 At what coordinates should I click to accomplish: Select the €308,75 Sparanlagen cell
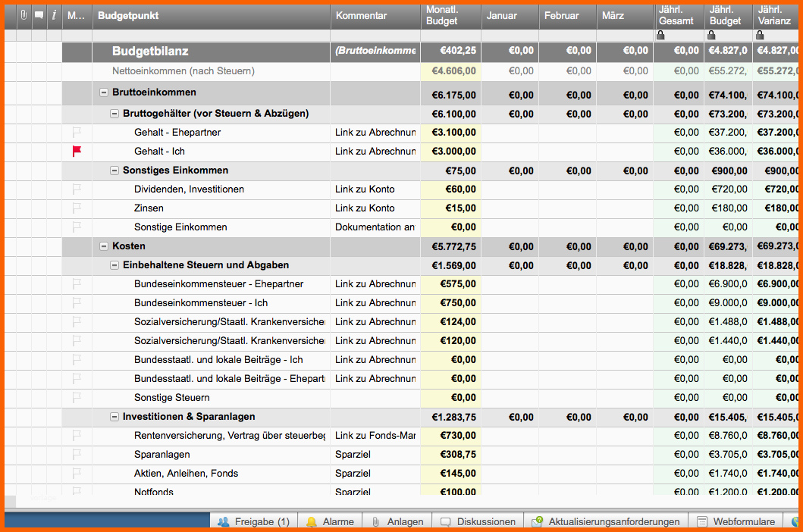tap(450, 455)
